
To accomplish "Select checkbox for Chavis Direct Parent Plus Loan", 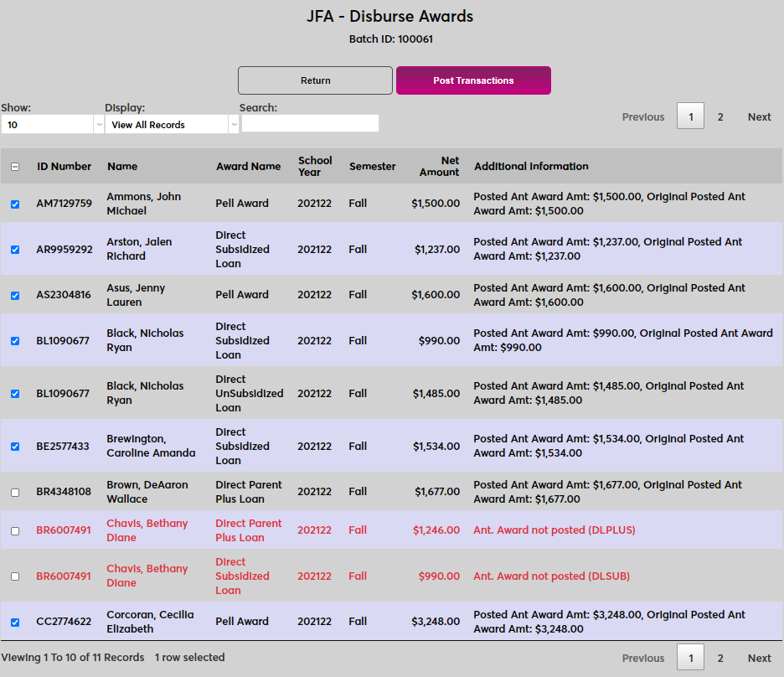I will pos(15,530).
